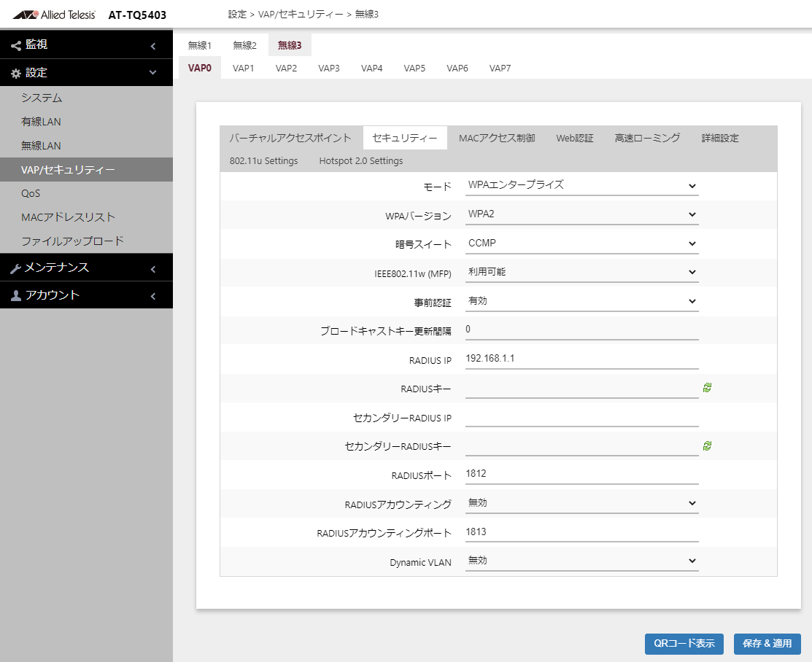Switch to the VAP5 tab
The width and height of the screenshot is (812, 662).
pos(414,68)
